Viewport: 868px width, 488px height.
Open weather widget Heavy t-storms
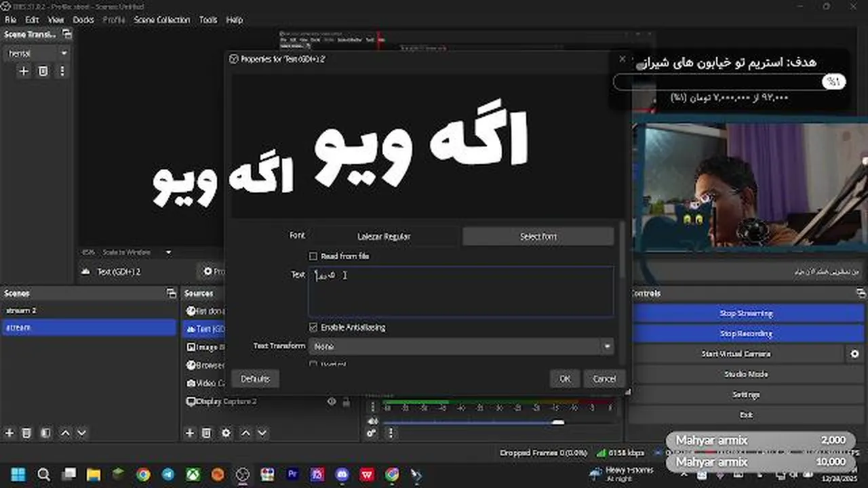click(621, 474)
